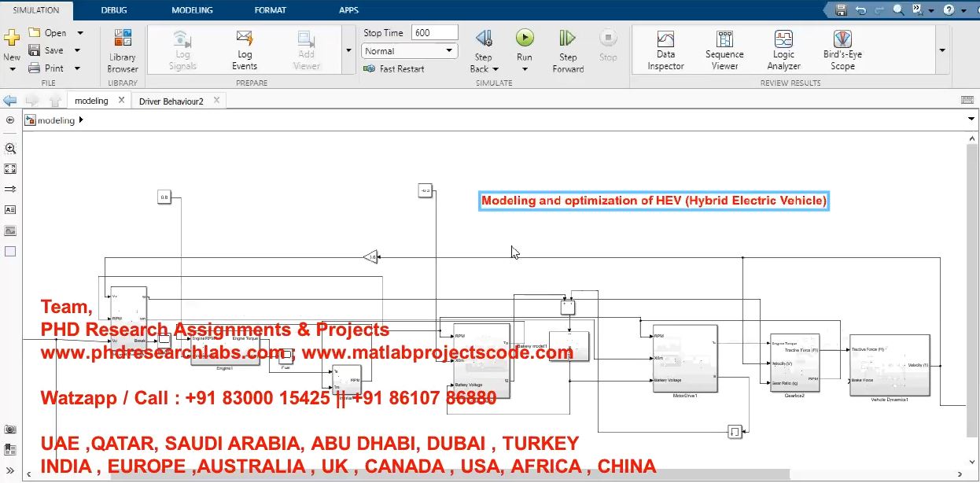Undo with quick access undo arrow
980x483 pixels.
tap(861, 10)
